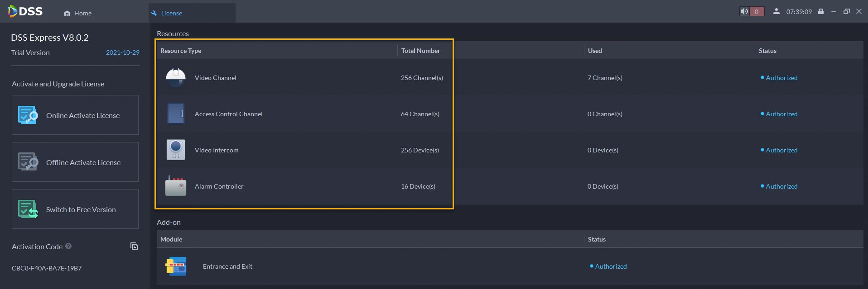This screenshot has height=289, width=868.
Task: Click the user account icon
Action: click(776, 11)
